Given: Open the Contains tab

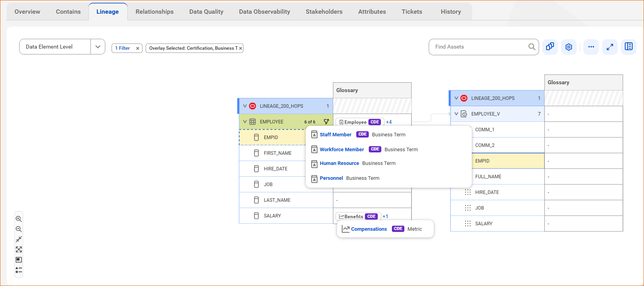Looking at the screenshot, I should pos(68,12).
